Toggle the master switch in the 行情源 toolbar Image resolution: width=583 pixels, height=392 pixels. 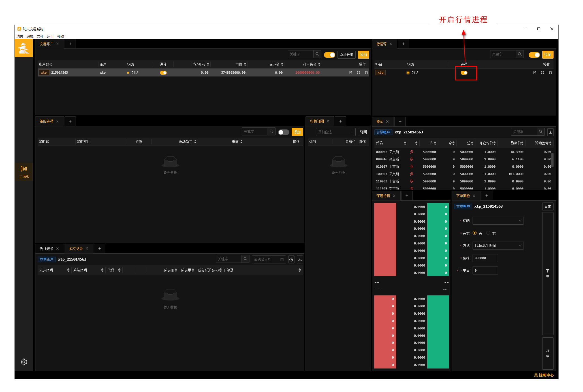click(x=534, y=55)
